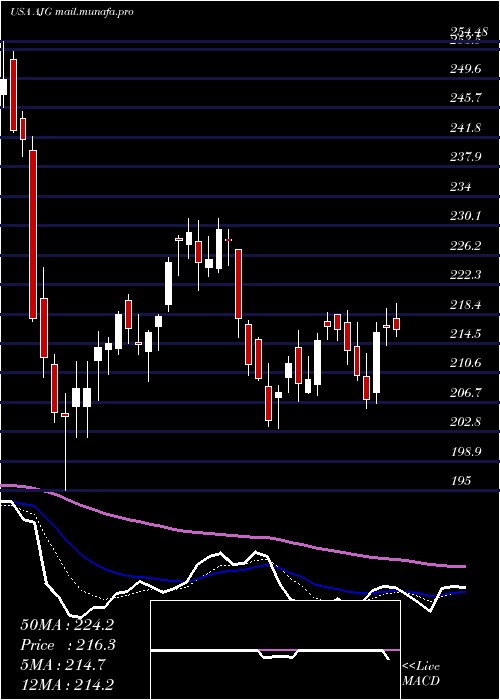Screen dimensions: 500x700
Task: Click the 254.48 price axis label
Action: (x=467, y=32)
